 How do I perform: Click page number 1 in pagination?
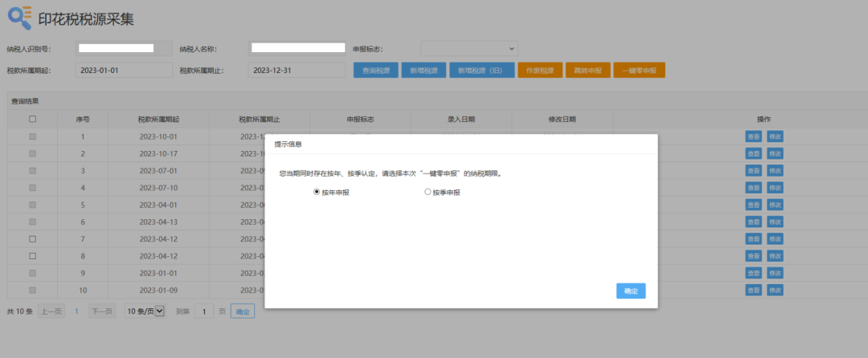76,311
